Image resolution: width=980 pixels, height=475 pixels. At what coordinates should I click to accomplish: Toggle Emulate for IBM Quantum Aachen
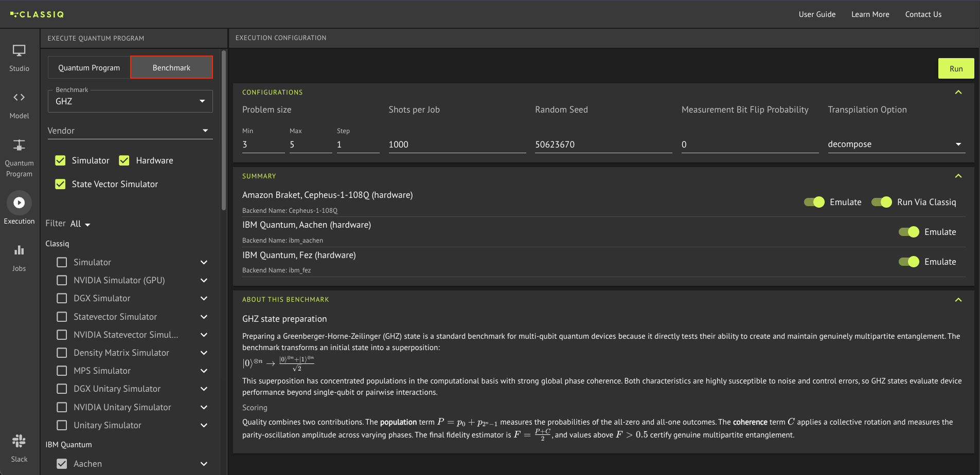pyautogui.click(x=909, y=232)
